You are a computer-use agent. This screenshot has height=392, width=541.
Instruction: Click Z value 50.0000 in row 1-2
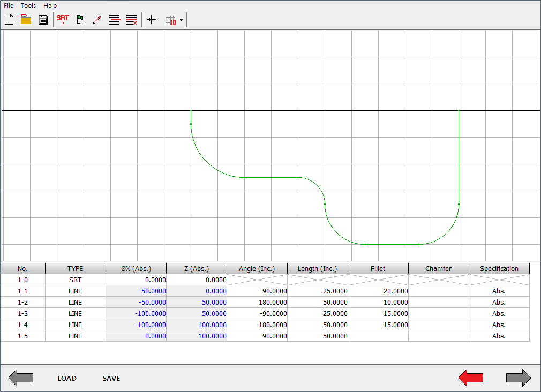197,302
